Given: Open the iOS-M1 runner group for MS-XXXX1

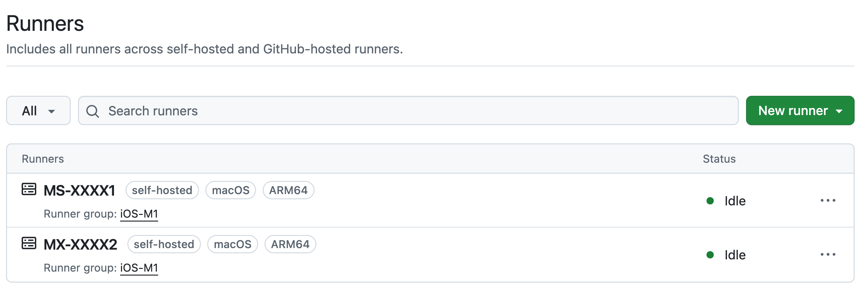Looking at the screenshot, I should click(x=139, y=213).
